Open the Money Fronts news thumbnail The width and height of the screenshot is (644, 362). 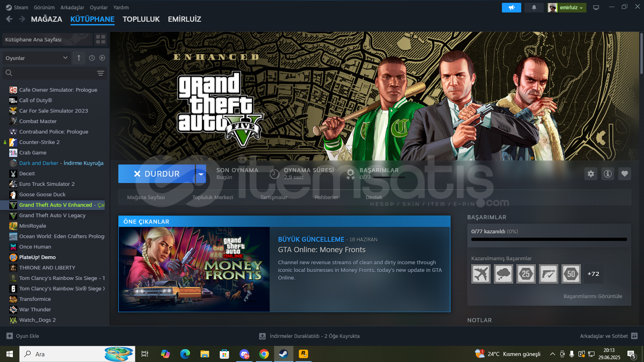click(194, 269)
